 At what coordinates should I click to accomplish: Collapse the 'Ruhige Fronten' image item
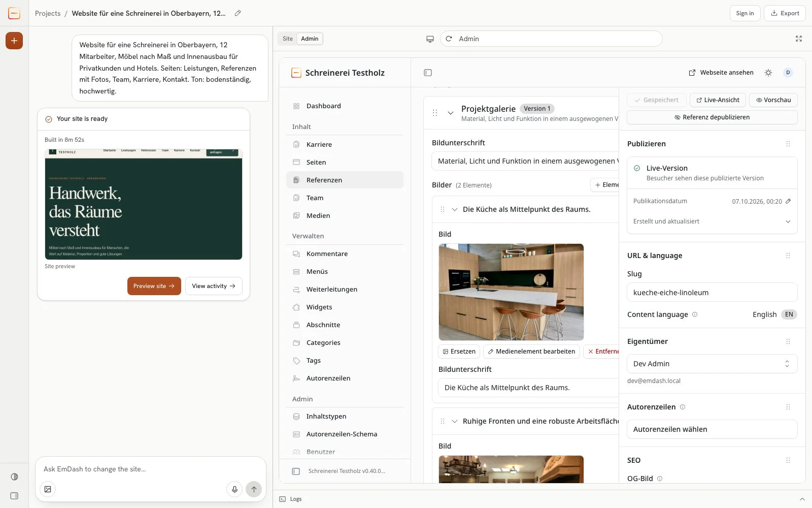pos(455,421)
